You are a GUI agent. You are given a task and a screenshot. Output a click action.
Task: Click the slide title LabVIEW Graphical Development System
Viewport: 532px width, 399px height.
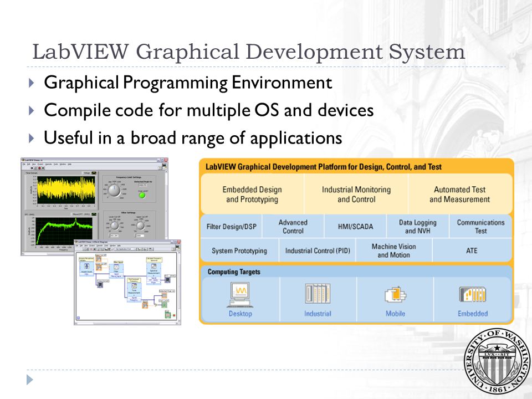[x=248, y=52]
